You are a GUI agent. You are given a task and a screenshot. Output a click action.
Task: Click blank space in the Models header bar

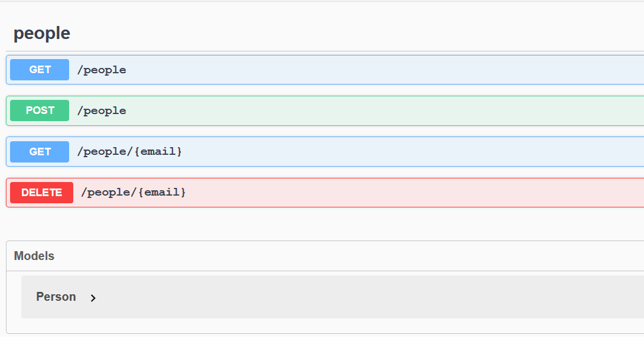click(x=354, y=256)
